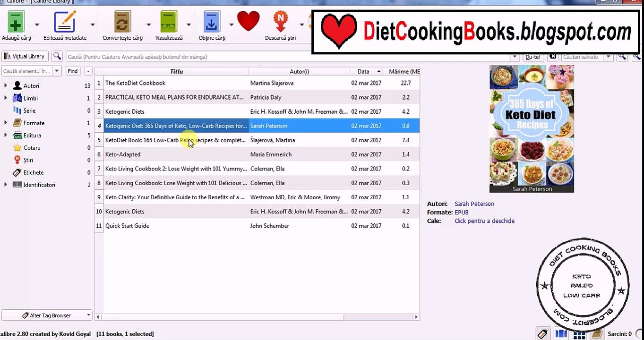
Task: Click the magnifier icon beside Căutări salvate
Action: click(x=622, y=57)
